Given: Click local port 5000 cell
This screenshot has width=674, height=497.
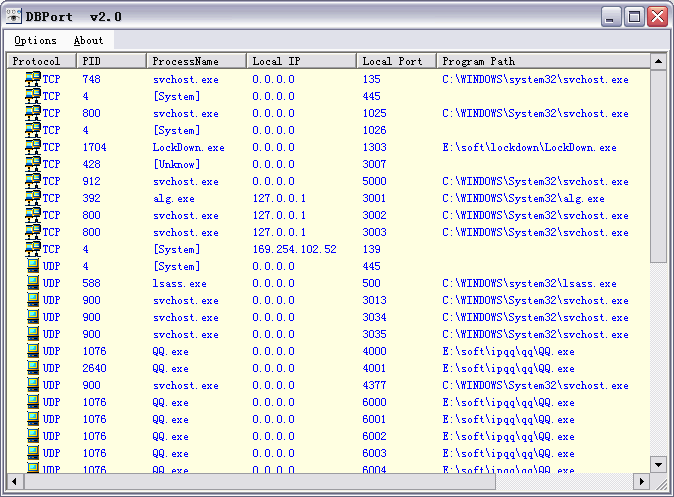Looking at the screenshot, I should [374, 181].
